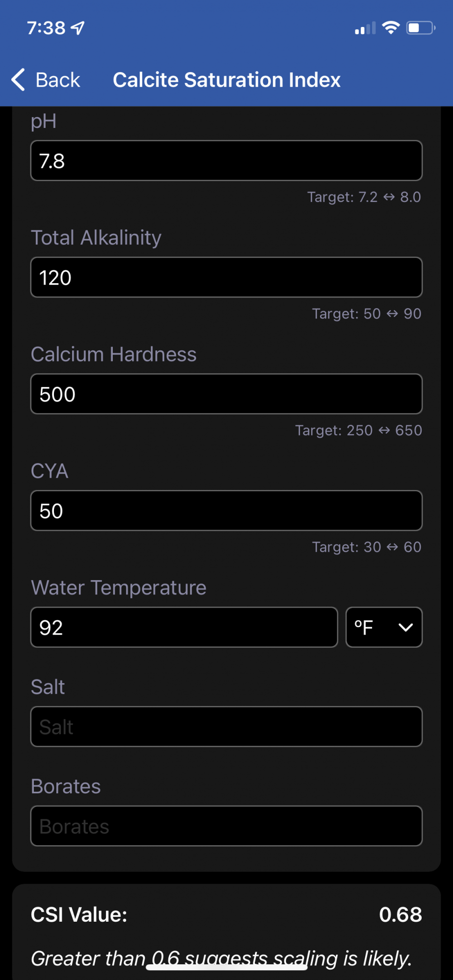Viewport: 453px width, 980px height.
Task: Tap the battery icon in status bar
Action: pyautogui.click(x=421, y=28)
